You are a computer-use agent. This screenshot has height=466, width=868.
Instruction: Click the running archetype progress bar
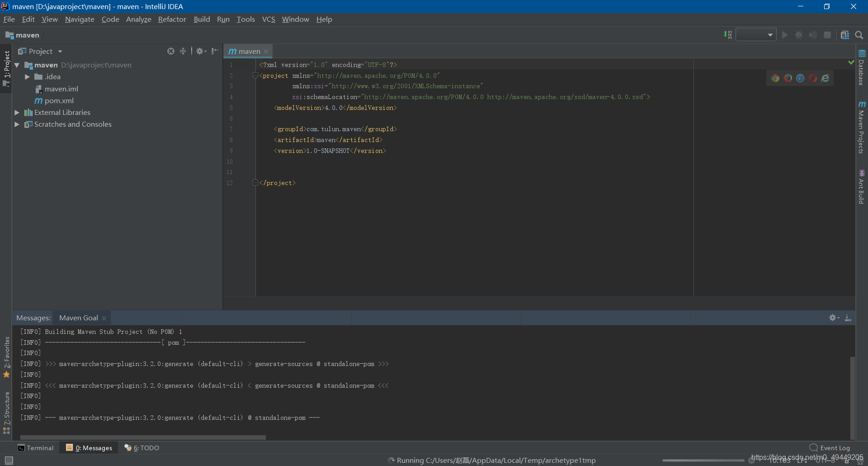703,460
